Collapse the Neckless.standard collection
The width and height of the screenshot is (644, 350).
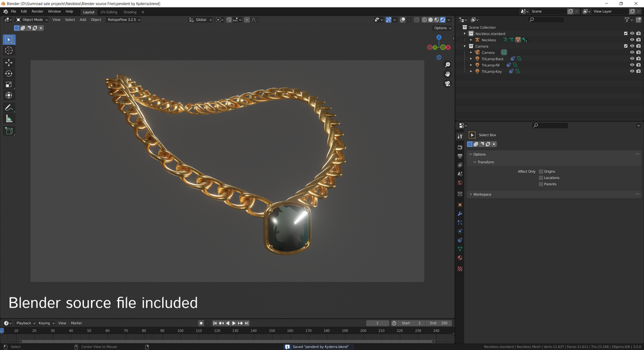point(465,34)
